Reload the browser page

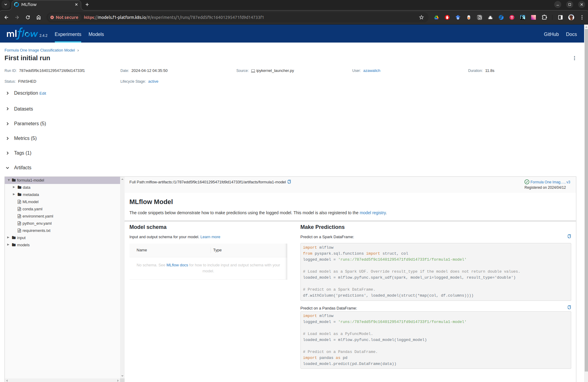pyautogui.click(x=28, y=17)
